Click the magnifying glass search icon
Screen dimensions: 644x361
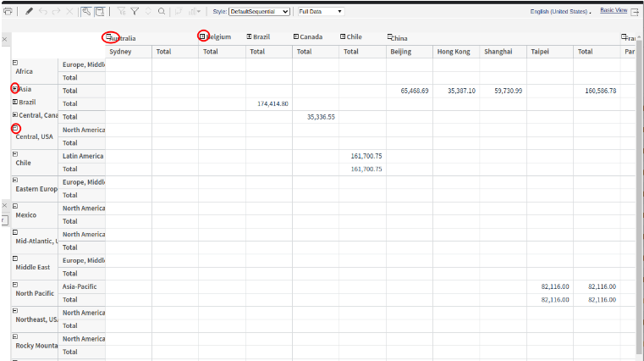tap(162, 12)
